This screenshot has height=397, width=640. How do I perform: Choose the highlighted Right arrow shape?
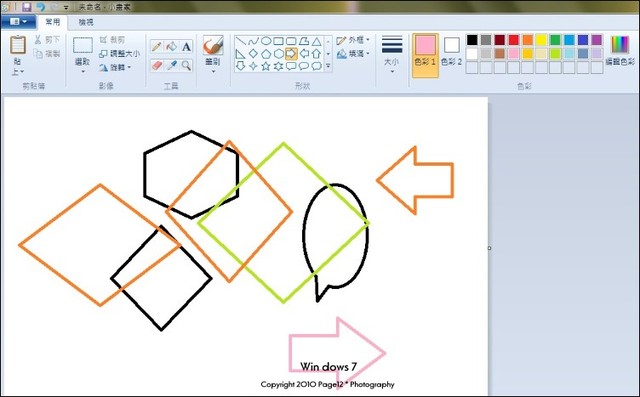click(291, 53)
